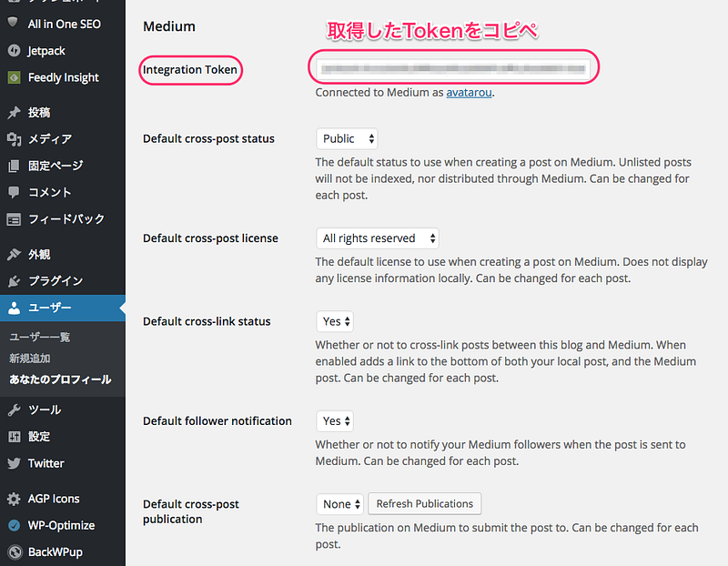Click the ツール wrench icon
728x566 pixels.
tap(14, 410)
